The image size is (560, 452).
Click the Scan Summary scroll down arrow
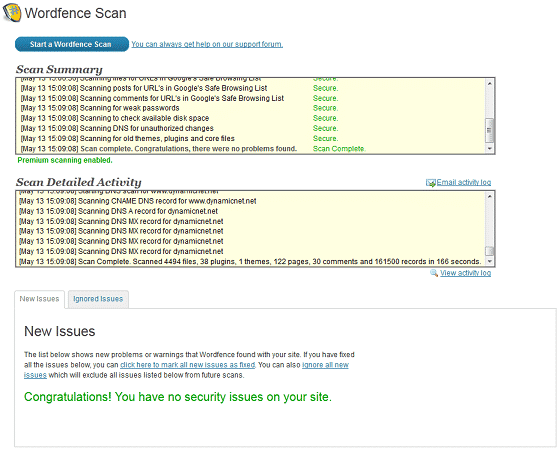[490, 148]
